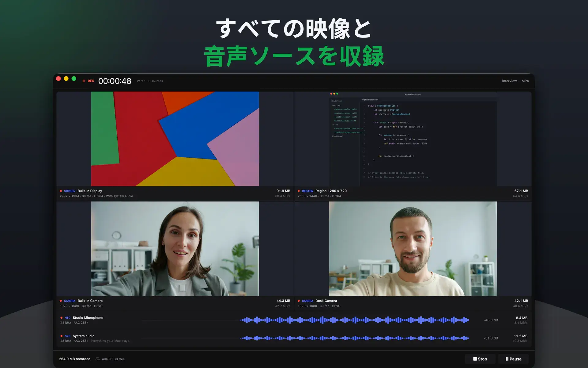
Task: Click the 11.2 MB system audio size
Action: point(521,336)
